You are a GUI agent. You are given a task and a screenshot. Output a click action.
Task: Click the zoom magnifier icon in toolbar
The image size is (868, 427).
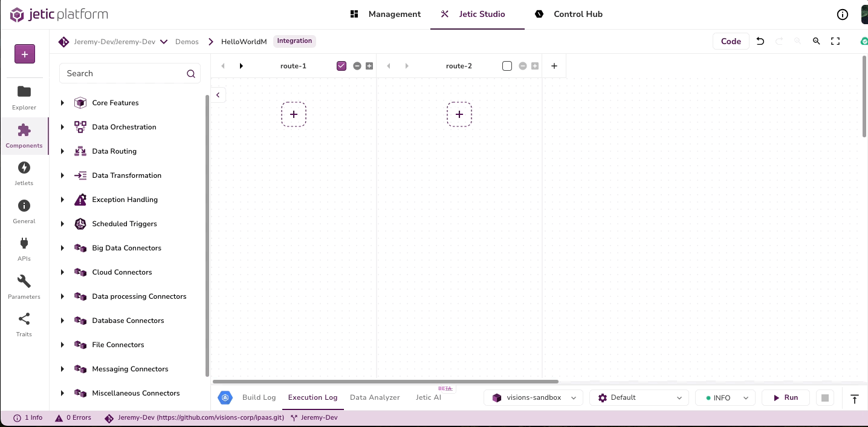click(x=816, y=41)
